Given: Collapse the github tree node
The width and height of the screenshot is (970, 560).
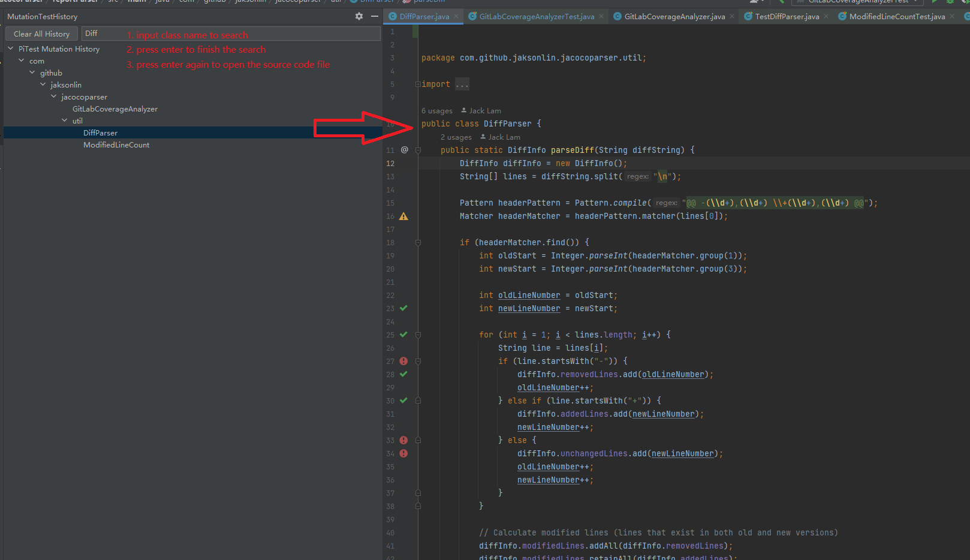Looking at the screenshot, I should pos(32,73).
